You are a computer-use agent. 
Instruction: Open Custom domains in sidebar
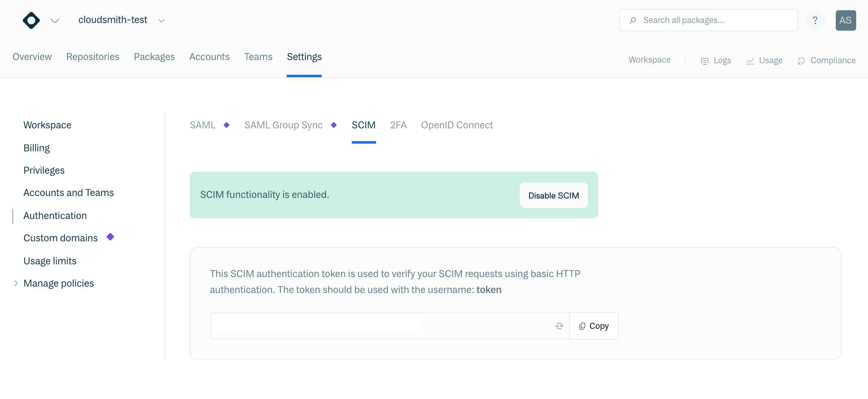pyautogui.click(x=61, y=238)
